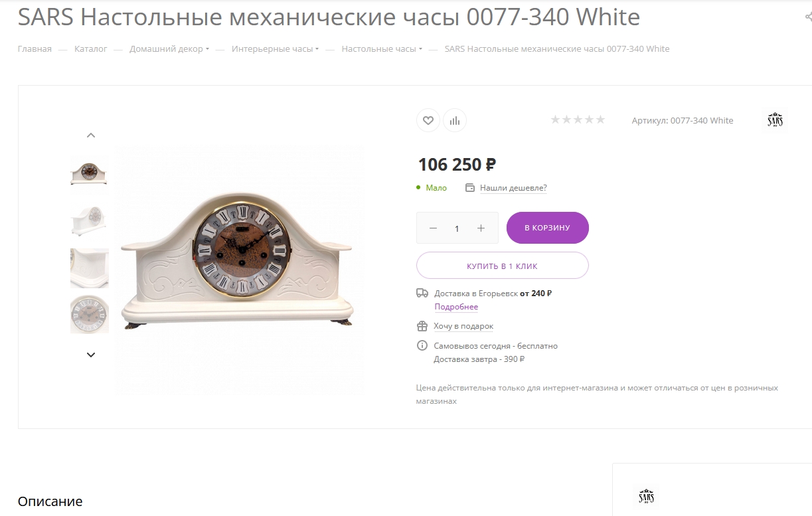Viewport: 812px width, 516px height.
Task: Expand the 'Домашний декор' breadcrumb dropdown
Action: (207, 49)
